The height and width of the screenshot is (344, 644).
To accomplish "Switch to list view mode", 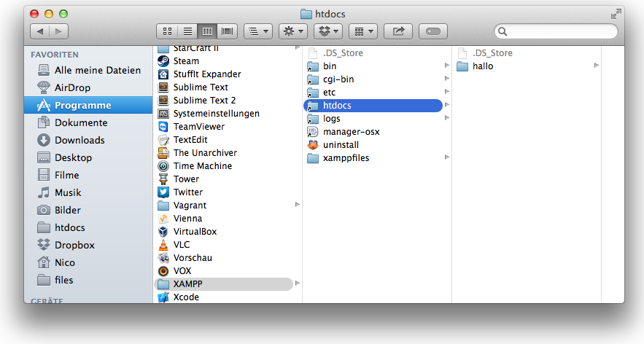I will [187, 31].
